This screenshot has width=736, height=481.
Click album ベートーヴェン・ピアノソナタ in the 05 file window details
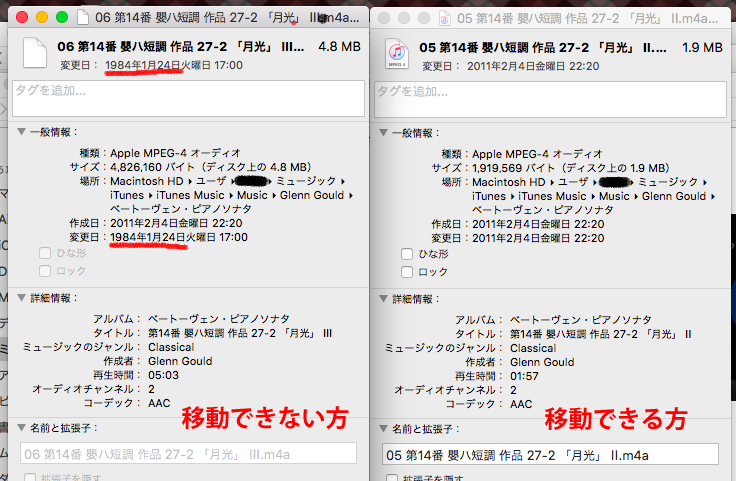[581, 320]
